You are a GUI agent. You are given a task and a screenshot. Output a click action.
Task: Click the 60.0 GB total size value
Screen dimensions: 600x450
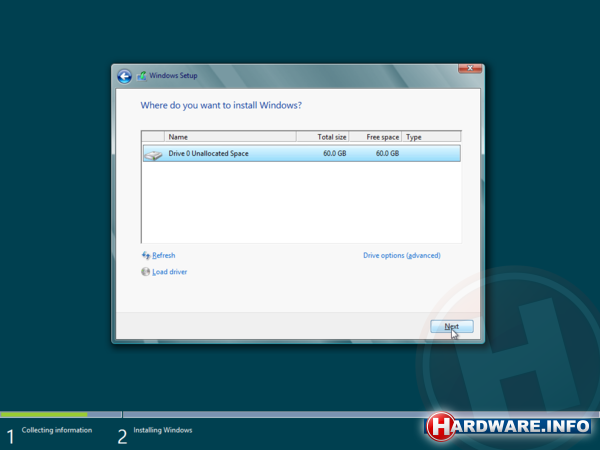[335, 153]
